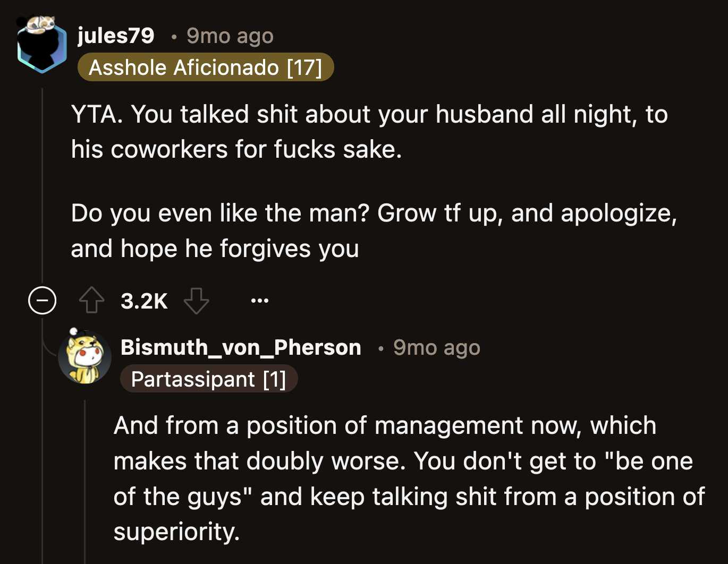Screen dimensions: 728x564
Task: Open the Partassipant [1] flair badge
Action: click(209, 379)
